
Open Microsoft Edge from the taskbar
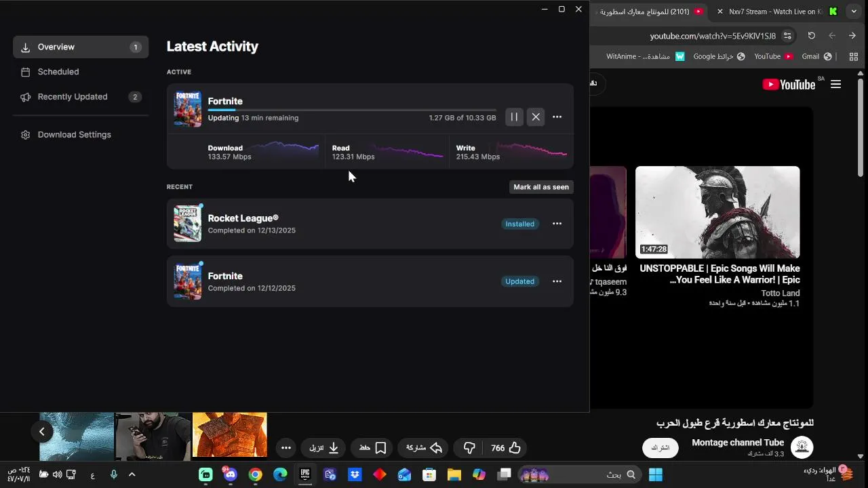[x=280, y=475]
